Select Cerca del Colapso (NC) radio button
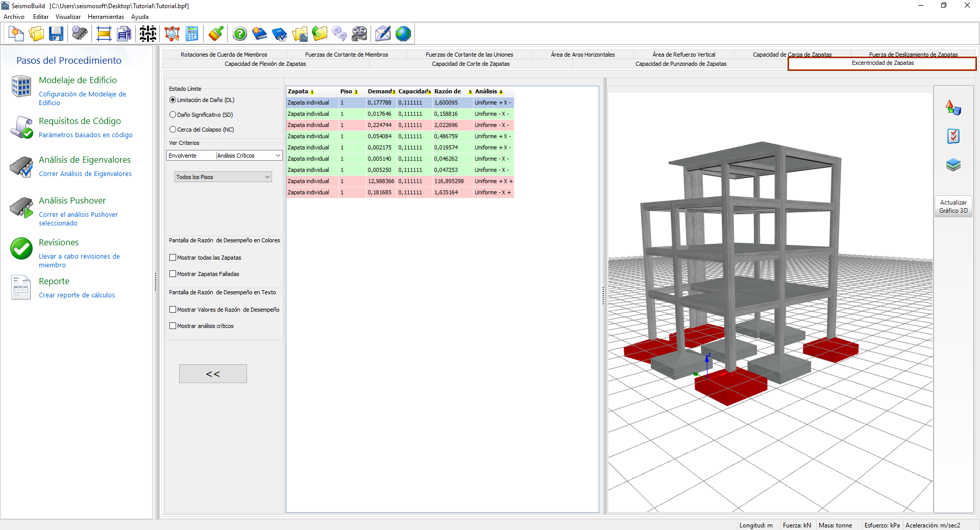This screenshot has width=980, height=530. tap(173, 130)
